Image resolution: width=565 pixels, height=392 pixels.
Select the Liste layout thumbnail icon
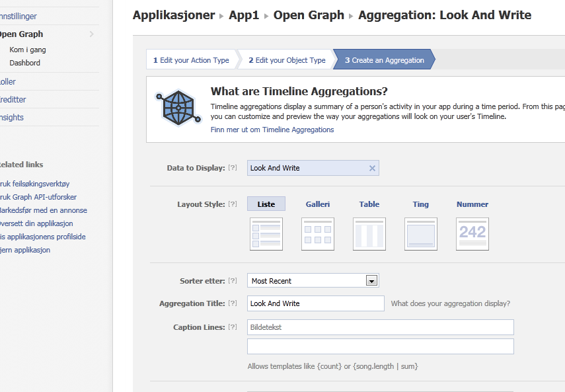[x=266, y=234]
